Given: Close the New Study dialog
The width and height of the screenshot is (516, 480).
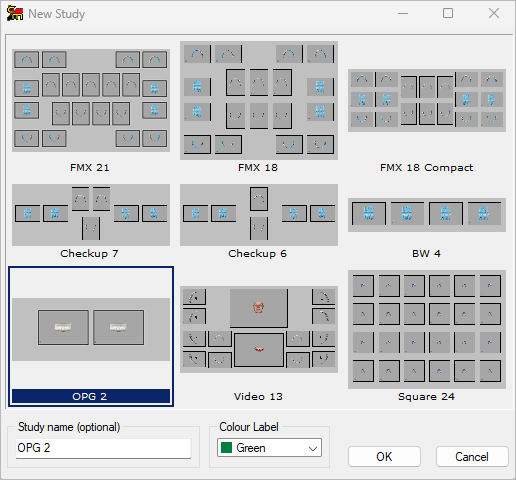Looking at the screenshot, I should (494, 13).
